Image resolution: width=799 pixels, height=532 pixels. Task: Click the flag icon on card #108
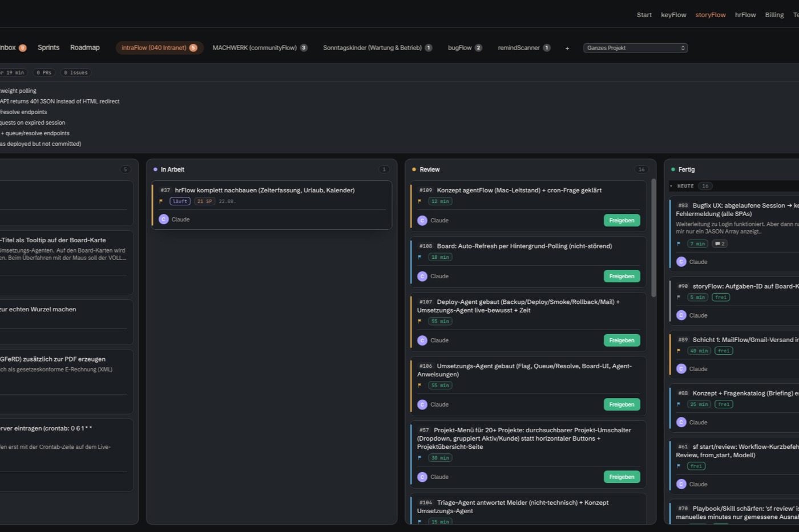[x=419, y=257]
